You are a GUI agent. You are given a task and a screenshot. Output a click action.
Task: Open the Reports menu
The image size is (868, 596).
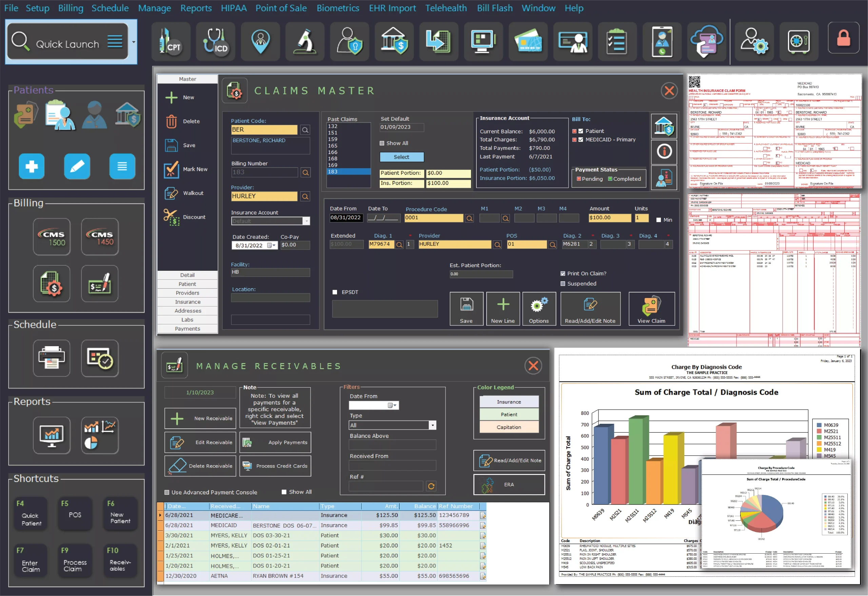point(196,8)
